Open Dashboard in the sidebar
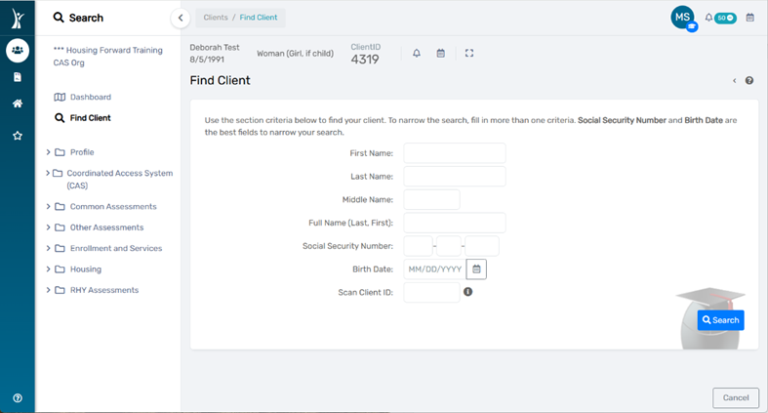768x413 pixels. tap(90, 97)
